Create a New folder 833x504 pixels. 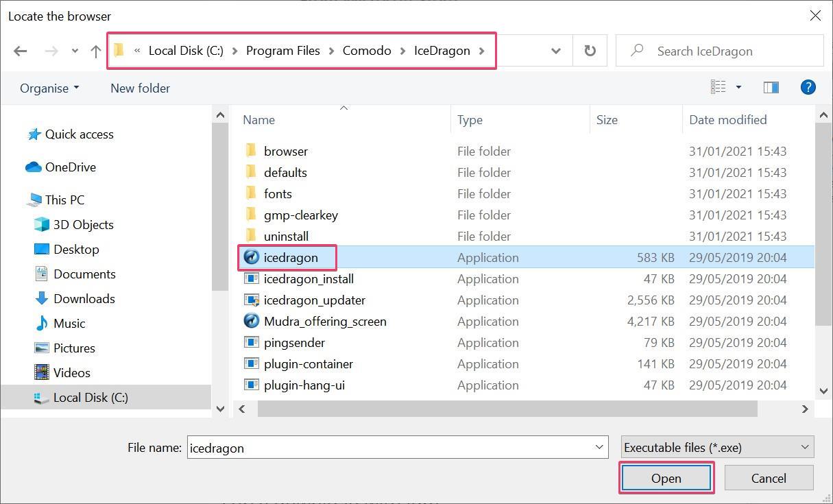pos(140,88)
